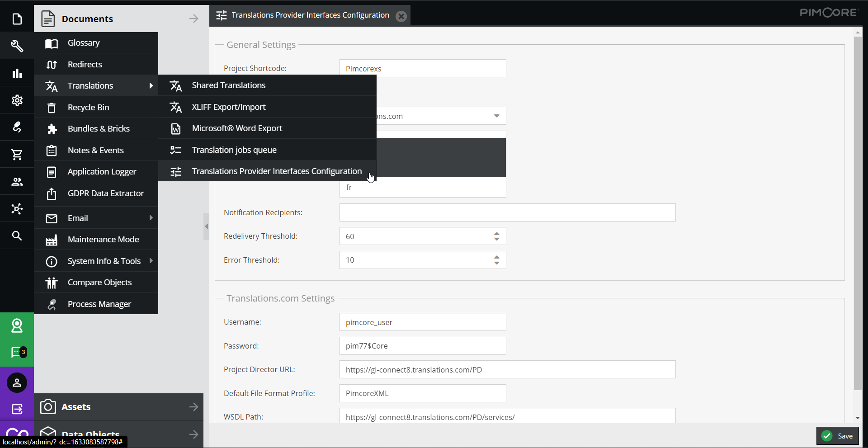
Task: Open the Search magnifier sidebar icon
Action: 17,236
